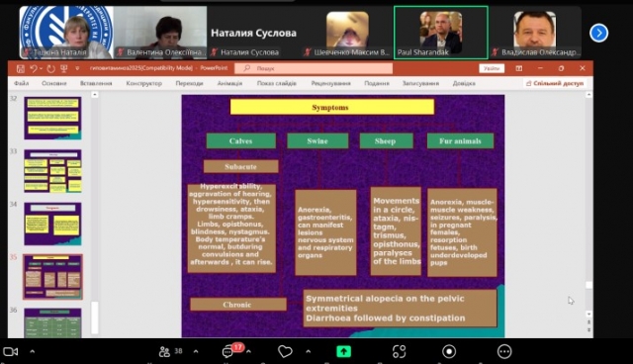Viewport: 633px width, 364px height.
Task: Click the Спільний доступ share button
Action: tap(555, 83)
